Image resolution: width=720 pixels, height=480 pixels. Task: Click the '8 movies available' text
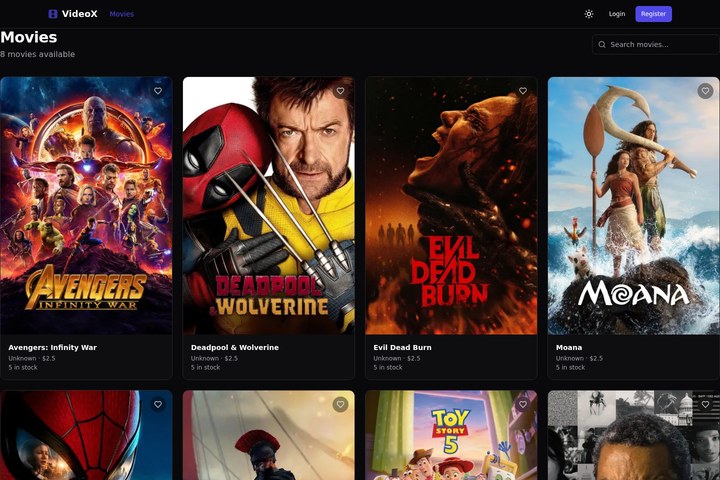37,54
